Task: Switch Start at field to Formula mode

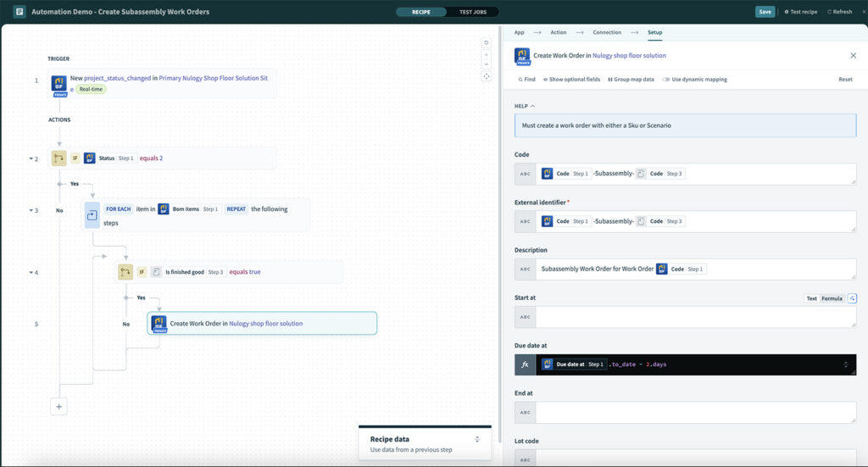Action: [832, 298]
